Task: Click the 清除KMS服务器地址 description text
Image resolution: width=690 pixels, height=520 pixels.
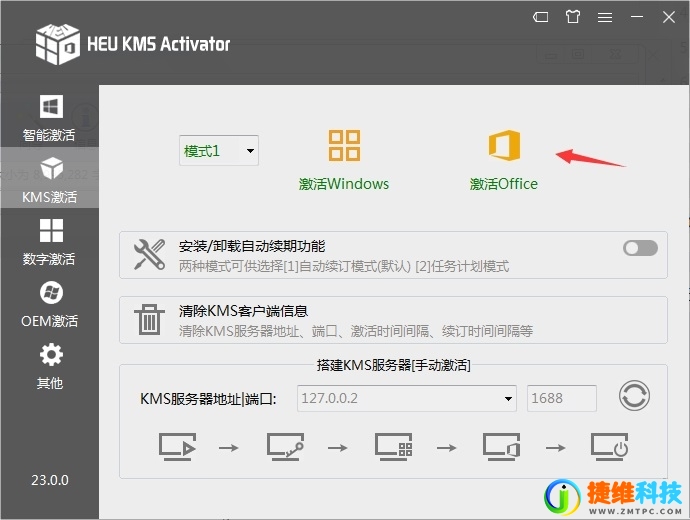Action: click(356, 331)
